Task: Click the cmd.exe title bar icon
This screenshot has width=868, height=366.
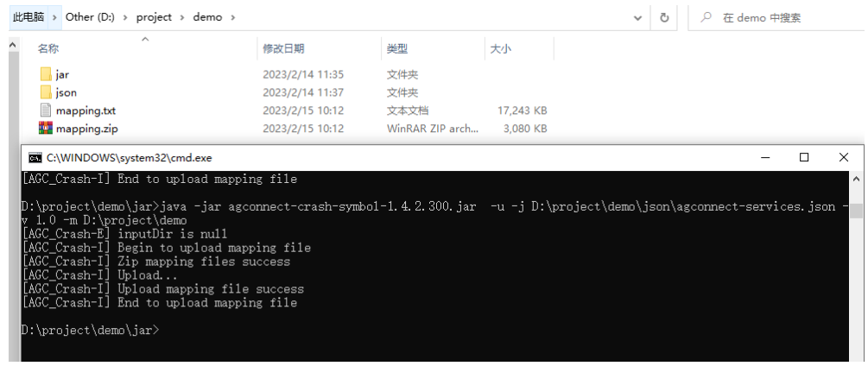Action: click(35, 158)
